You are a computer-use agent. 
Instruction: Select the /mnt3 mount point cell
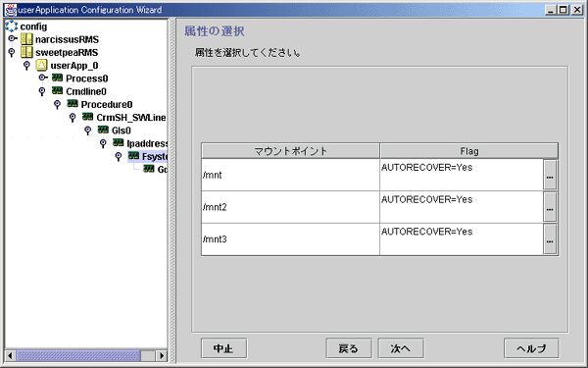click(291, 239)
